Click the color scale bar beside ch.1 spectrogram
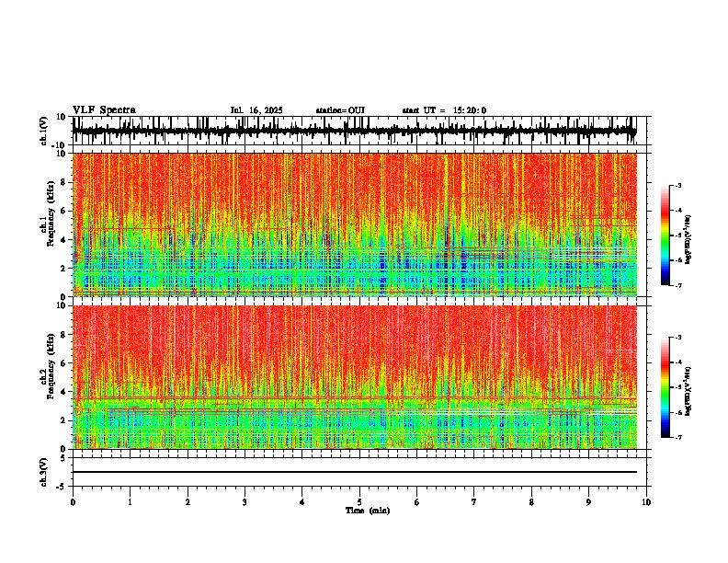The image size is (728, 563). tap(665, 236)
